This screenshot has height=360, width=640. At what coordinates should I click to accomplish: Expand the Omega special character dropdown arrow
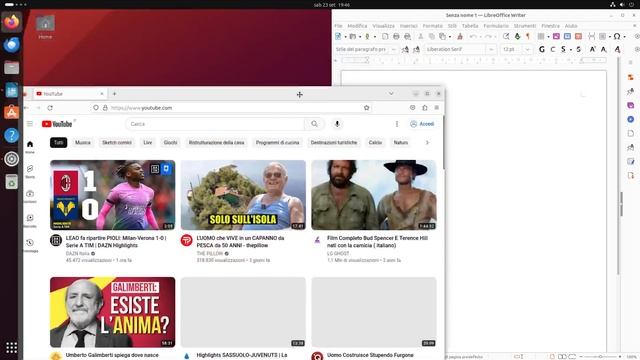click(x=624, y=37)
